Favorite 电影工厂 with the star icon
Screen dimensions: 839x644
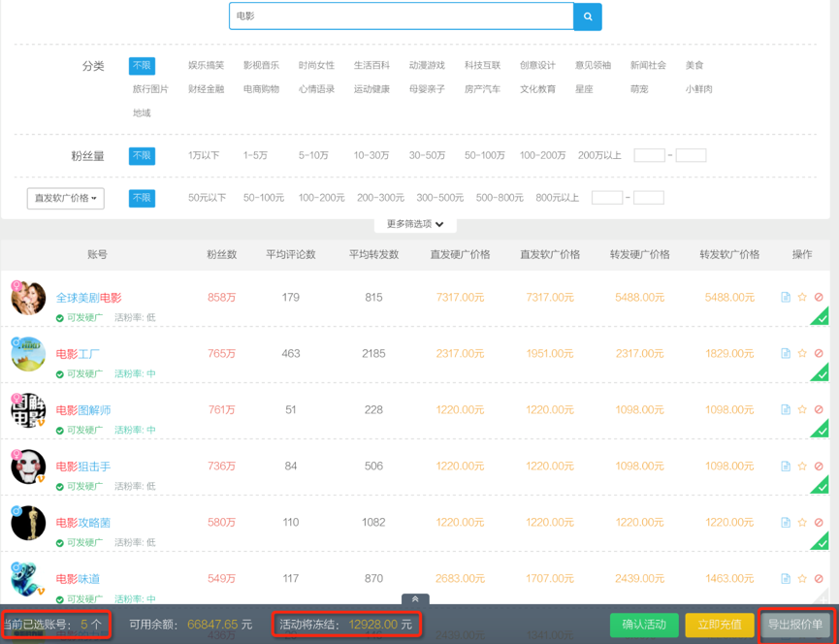click(802, 354)
